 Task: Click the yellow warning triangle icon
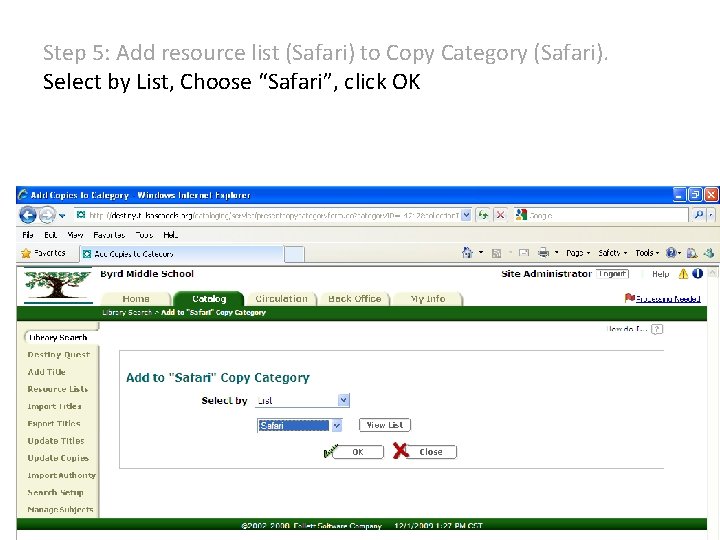[x=683, y=274]
